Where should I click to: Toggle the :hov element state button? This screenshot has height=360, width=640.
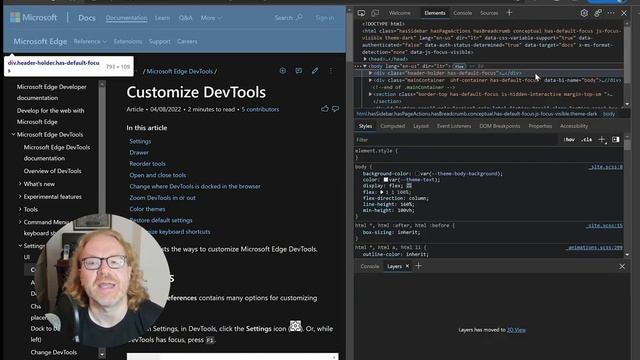click(x=569, y=140)
